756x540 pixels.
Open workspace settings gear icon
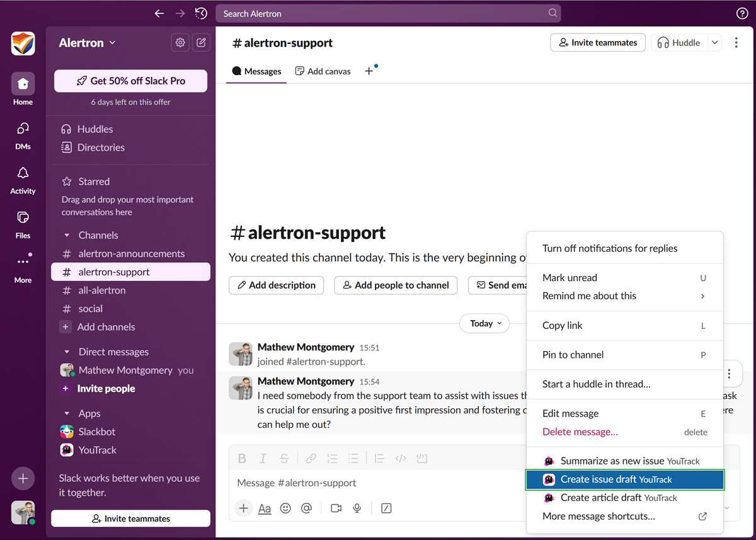[x=181, y=42]
